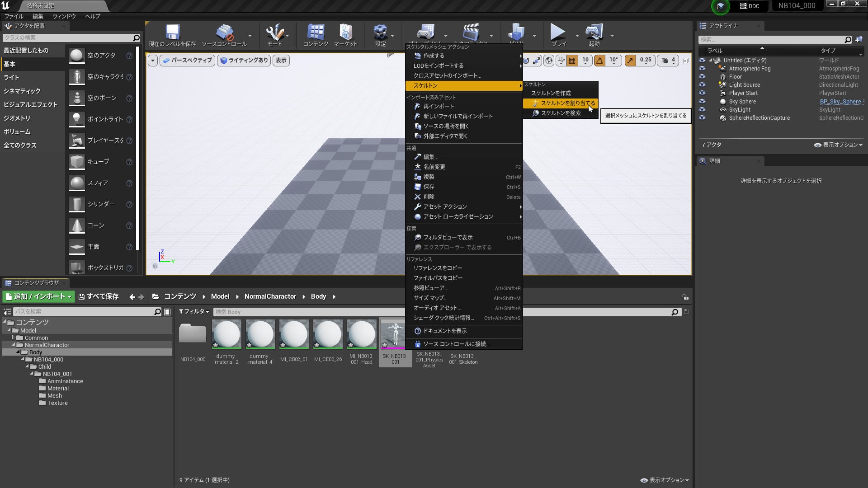
Task: Click the Place Actors list scrollbar
Action: (x=137, y=148)
